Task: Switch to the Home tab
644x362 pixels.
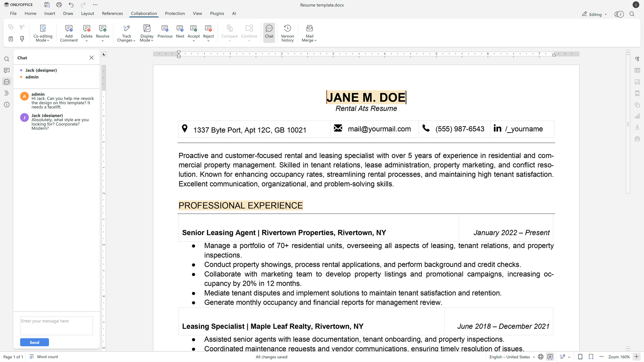Action: click(30, 14)
